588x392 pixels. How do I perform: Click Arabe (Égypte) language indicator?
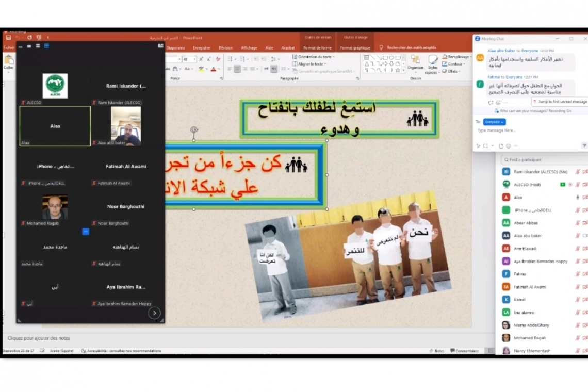tap(61, 351)
